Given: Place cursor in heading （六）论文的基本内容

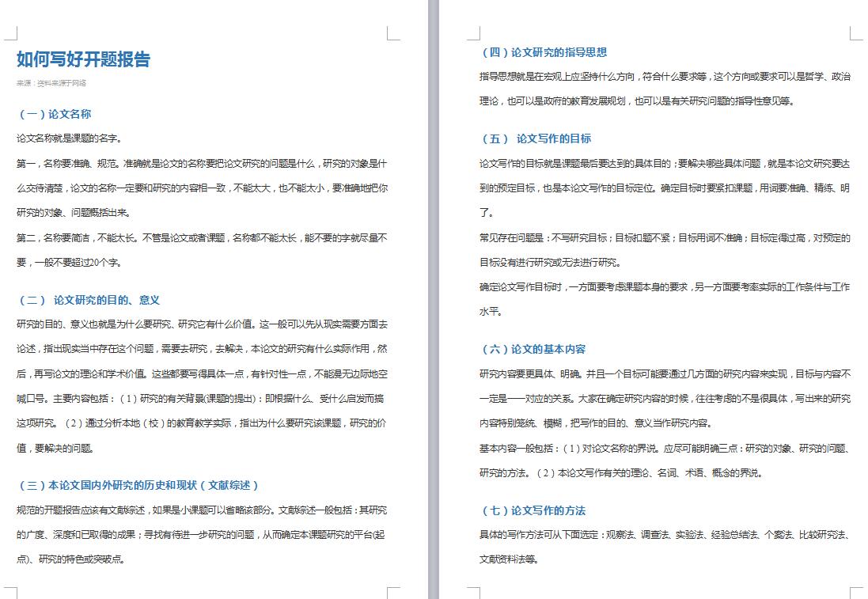Looking at the screenshot, I should [533, 349].
